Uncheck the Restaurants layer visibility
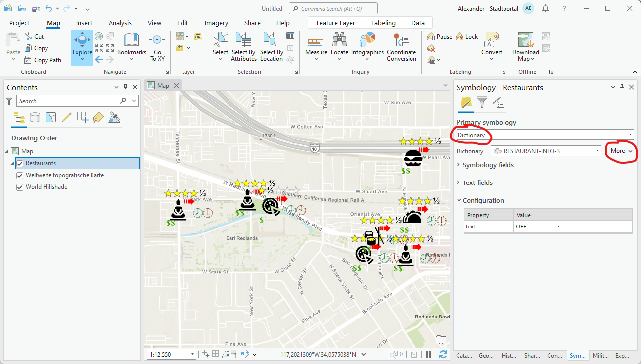641x364 pixels. point(20,163)
